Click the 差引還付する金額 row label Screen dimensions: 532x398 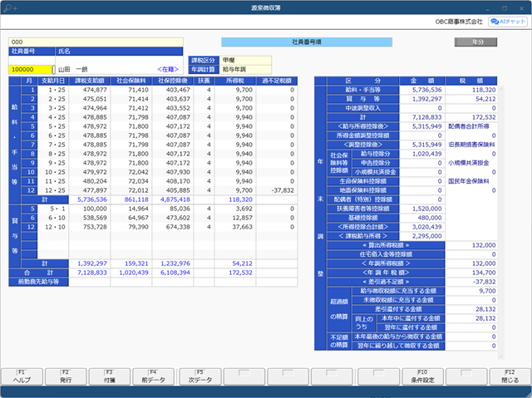click(x=398, y=310)
